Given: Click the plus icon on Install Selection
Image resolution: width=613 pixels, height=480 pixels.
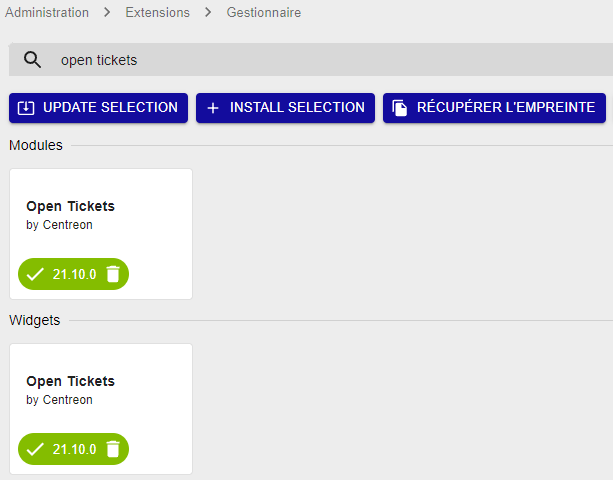Looking at the screenshot, I should tap(212, 108).
